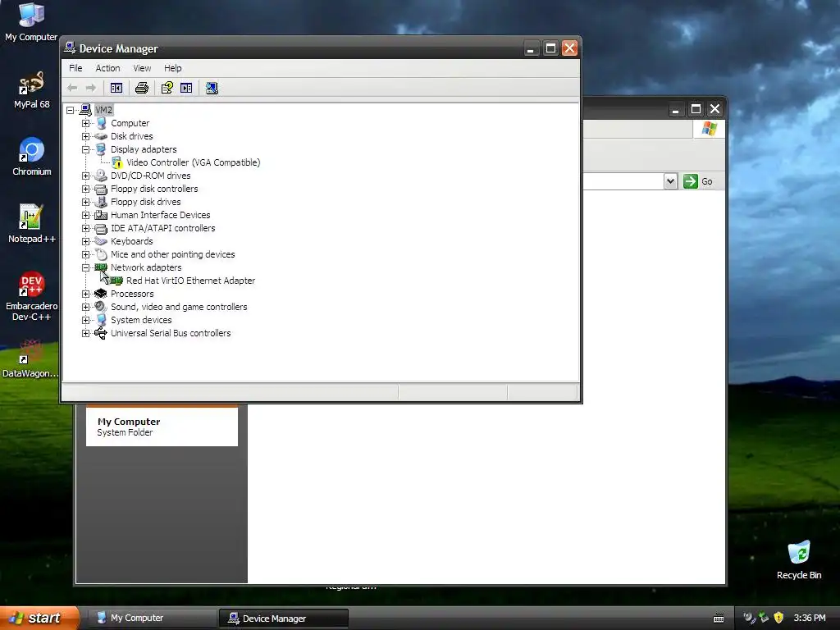Expand the System devices node

85,321
